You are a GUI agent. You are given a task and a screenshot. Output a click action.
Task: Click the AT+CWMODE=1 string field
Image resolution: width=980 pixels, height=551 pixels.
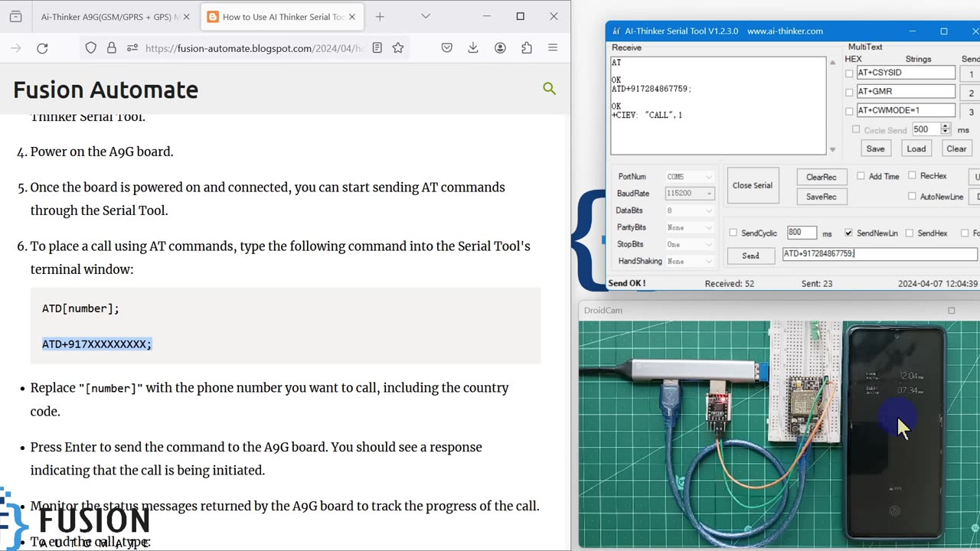point(906,110)
